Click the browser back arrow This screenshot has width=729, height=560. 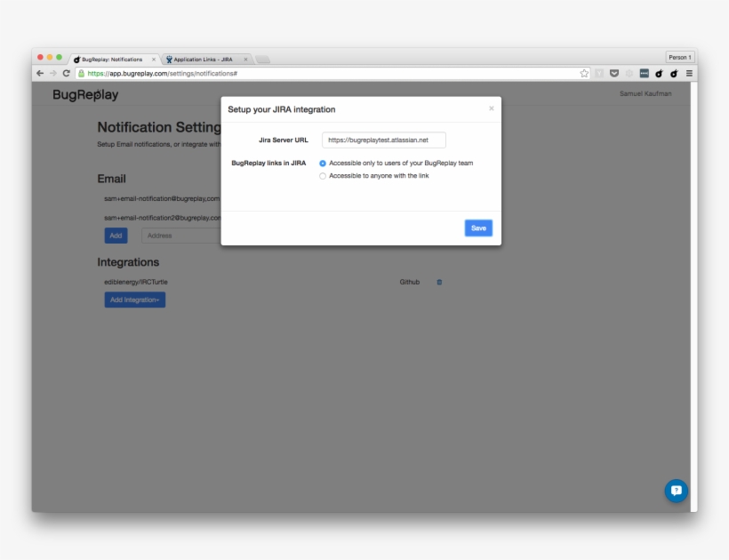coord(40,74)
